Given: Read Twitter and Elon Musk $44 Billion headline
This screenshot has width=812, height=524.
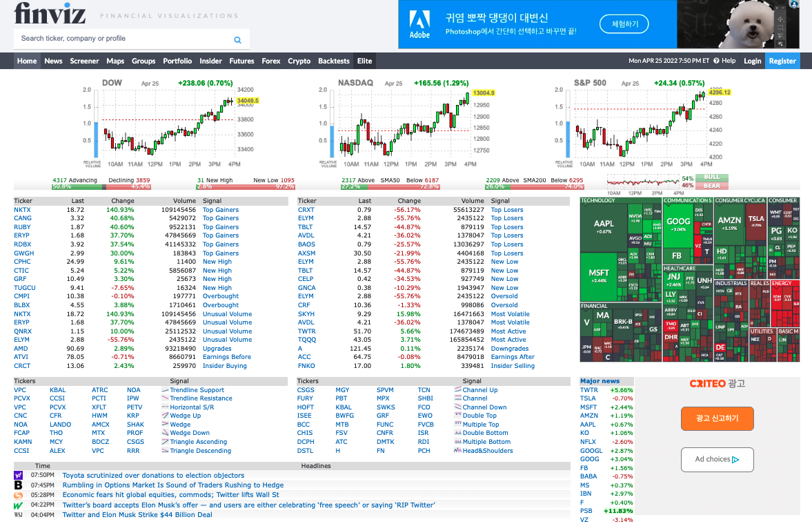Looking at the screenshot, I should tap(137, 514).
